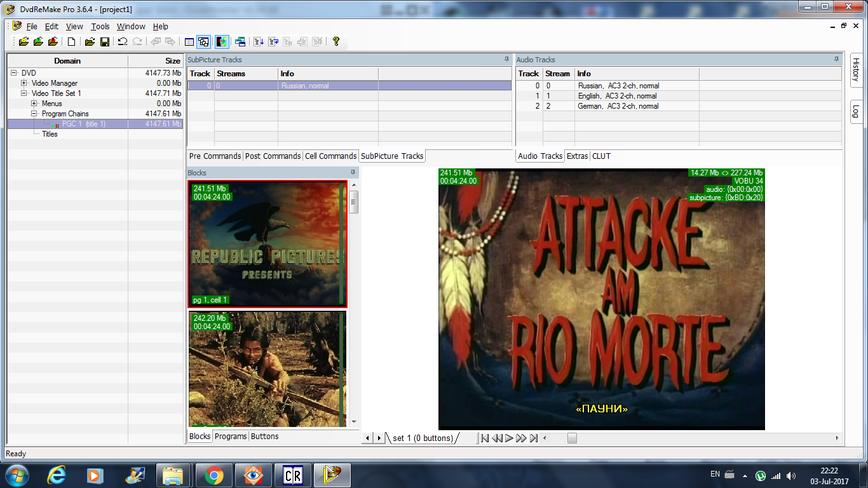
Task: Click the yellow question mark Help icon
Action: pos(336,42)
